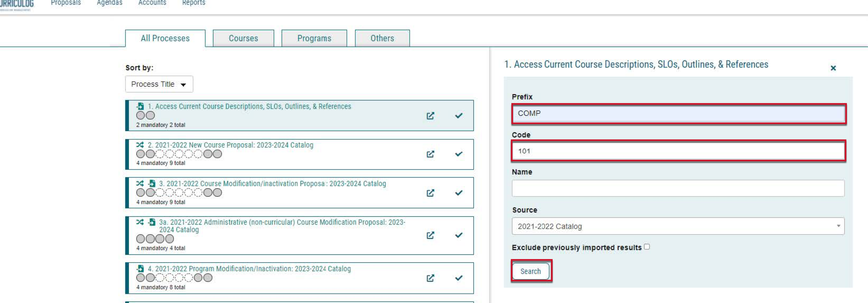Viewport: 868px width, 303px height.
Task: Switch to the All Processes tab
Action: click(x=165, y=38)
